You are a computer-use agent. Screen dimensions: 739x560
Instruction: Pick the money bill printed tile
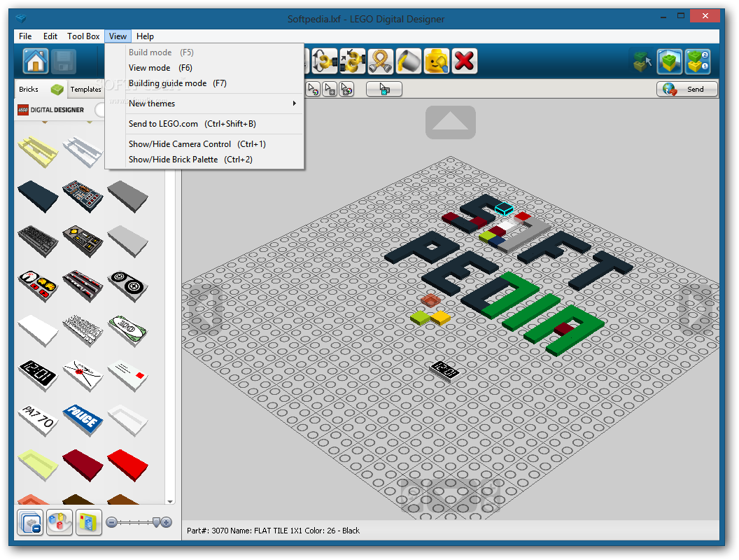click(x=128, y=331)
